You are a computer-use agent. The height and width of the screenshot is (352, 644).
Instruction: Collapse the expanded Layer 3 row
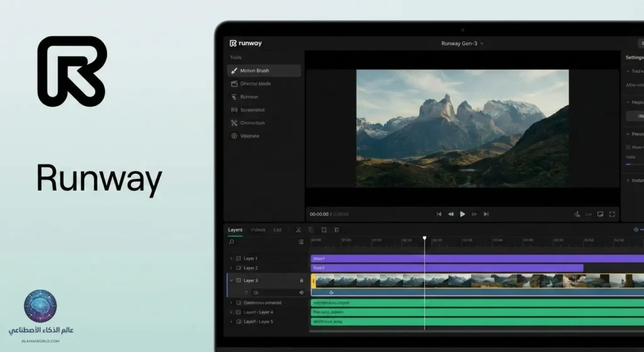pyautogui.click(x=231, y=280)
